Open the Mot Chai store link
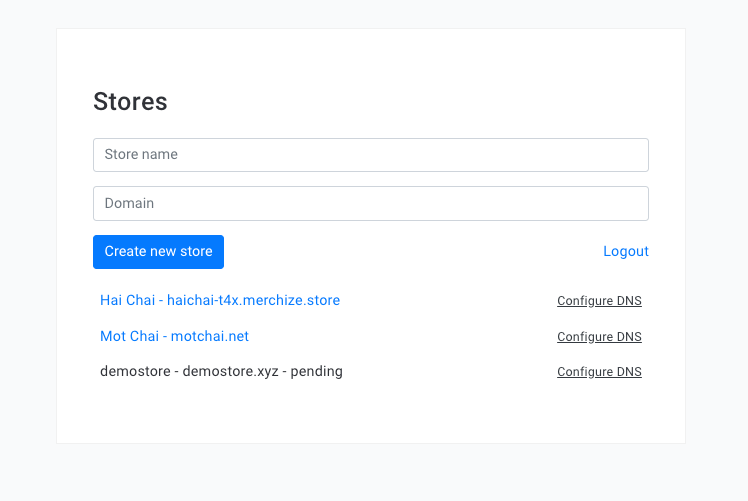 point(175,336)
